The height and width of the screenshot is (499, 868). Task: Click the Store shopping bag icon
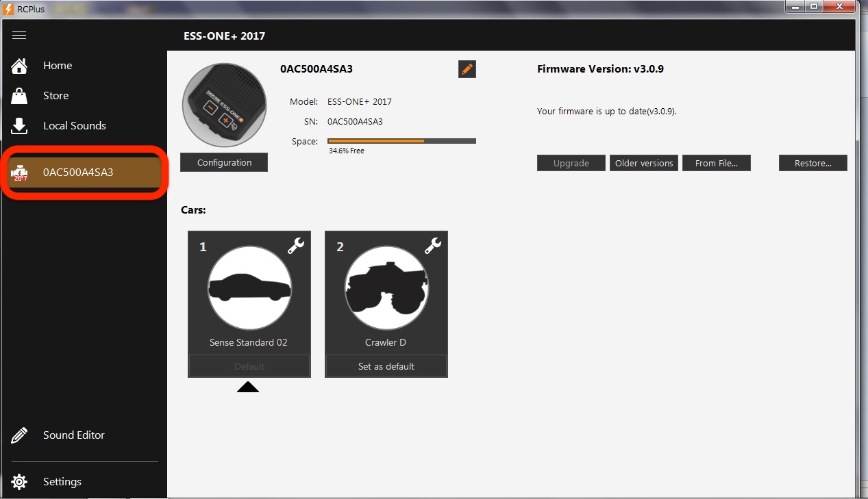click(19, 96)
